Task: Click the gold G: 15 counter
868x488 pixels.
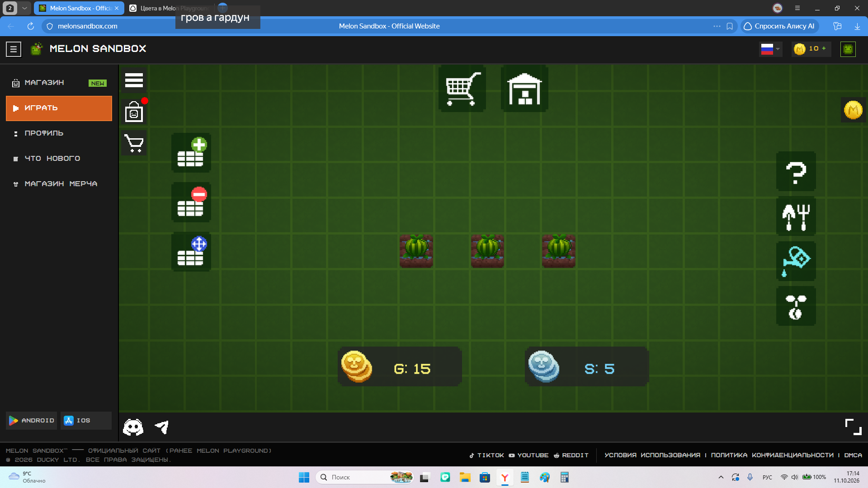Action: click(400, 366)
